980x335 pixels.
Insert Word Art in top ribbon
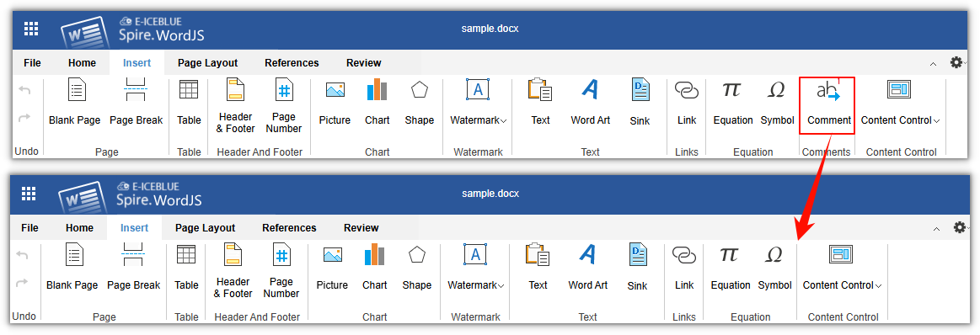coord(591,103)
